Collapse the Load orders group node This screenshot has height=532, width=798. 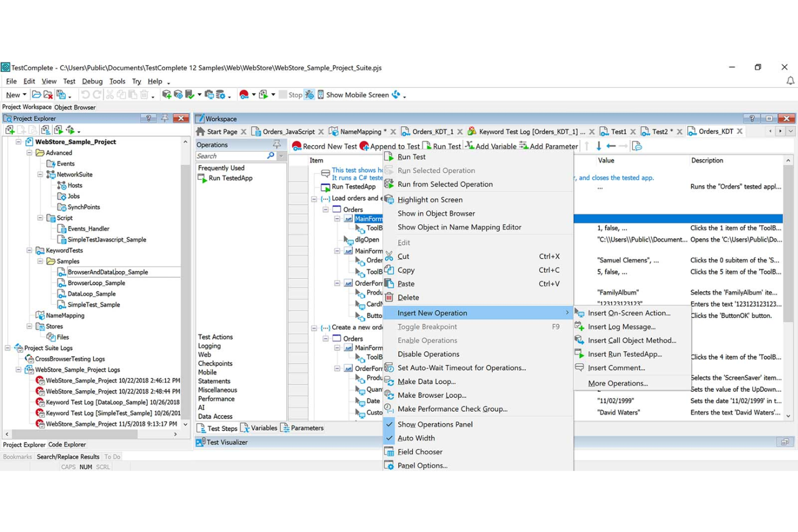[x=314, y=198]
